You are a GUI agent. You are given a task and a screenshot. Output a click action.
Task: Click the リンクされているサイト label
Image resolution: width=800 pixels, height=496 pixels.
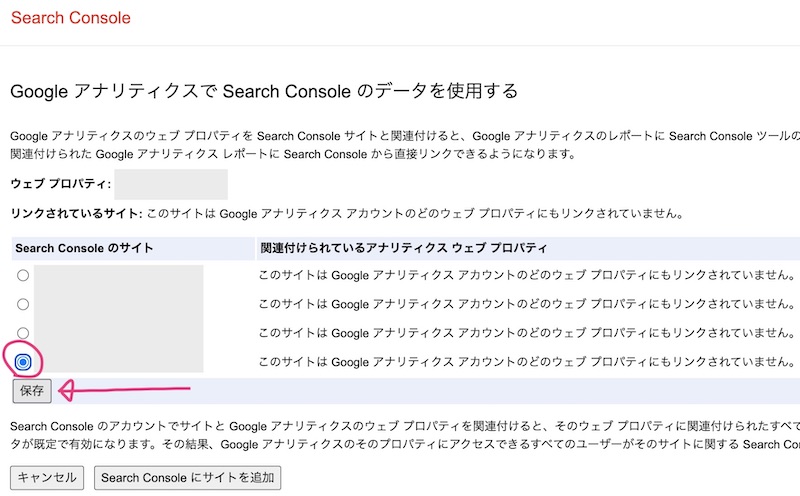77,213
